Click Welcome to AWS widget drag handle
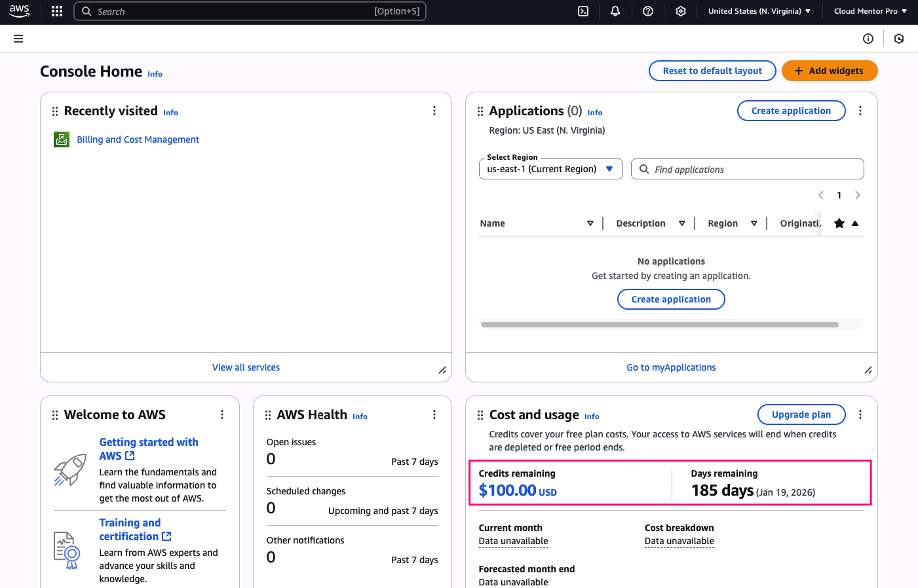 tap(55, 415)
